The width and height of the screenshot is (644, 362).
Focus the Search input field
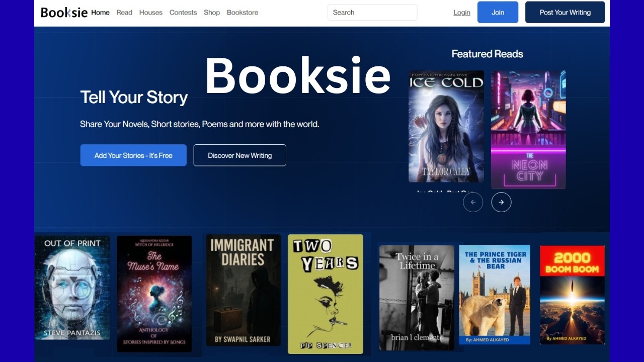[x=372, y=12]
